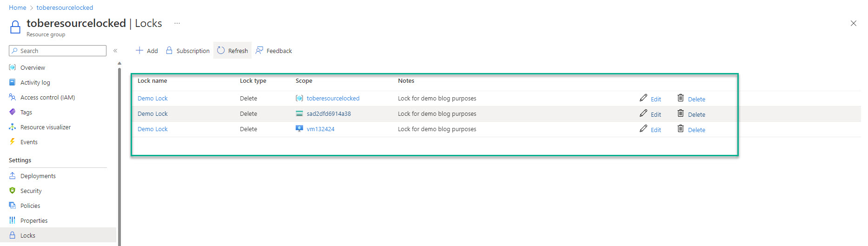Close the Locks blade with the X

point(853,23)
